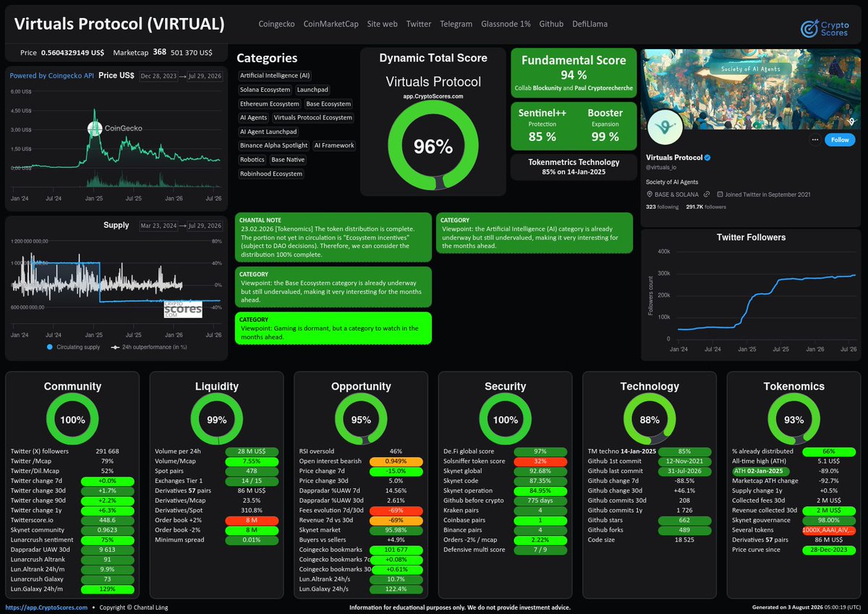Open the Coingecko link

tap(276, 24)
